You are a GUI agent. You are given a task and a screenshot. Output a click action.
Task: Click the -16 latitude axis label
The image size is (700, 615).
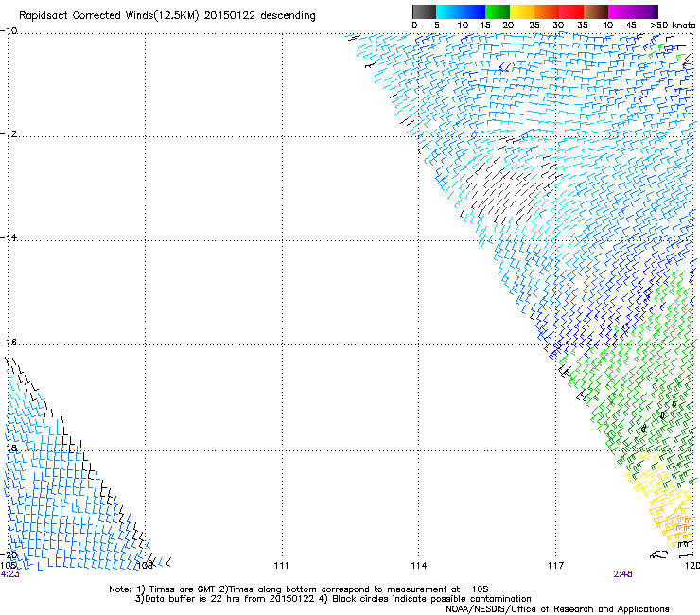[9, 343]
